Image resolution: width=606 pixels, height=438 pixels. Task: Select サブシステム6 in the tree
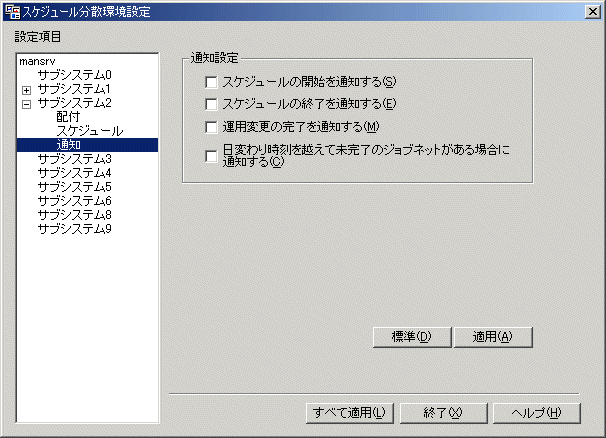(x=75, y=201)
